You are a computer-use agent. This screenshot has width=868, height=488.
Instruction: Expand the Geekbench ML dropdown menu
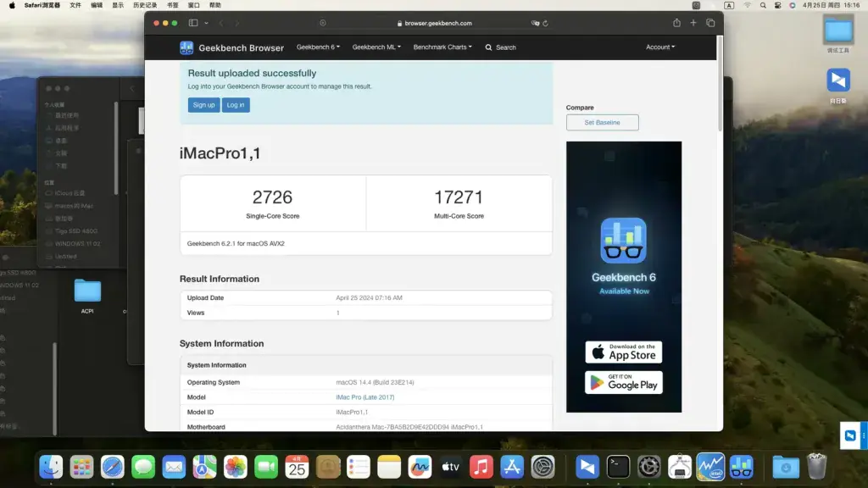(x=376, y=47)
